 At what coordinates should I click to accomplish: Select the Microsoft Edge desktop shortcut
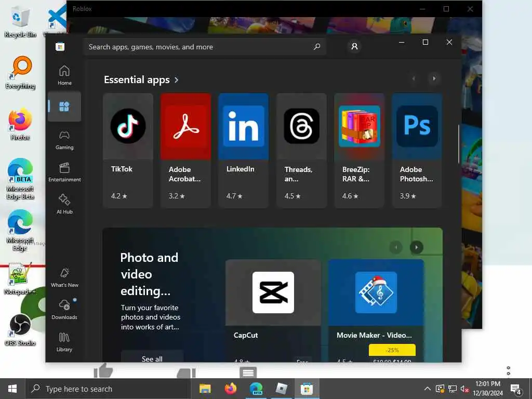(20, 231)
